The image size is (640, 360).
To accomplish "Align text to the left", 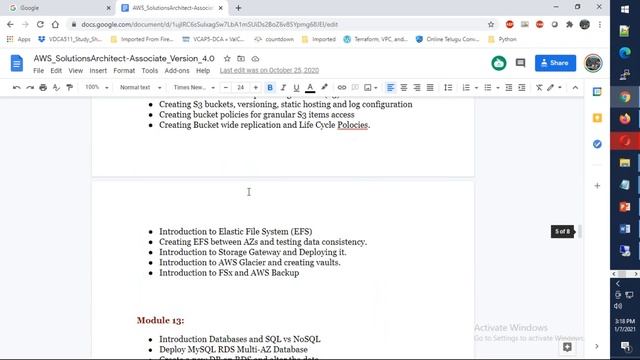I will (x=391, y=87).
